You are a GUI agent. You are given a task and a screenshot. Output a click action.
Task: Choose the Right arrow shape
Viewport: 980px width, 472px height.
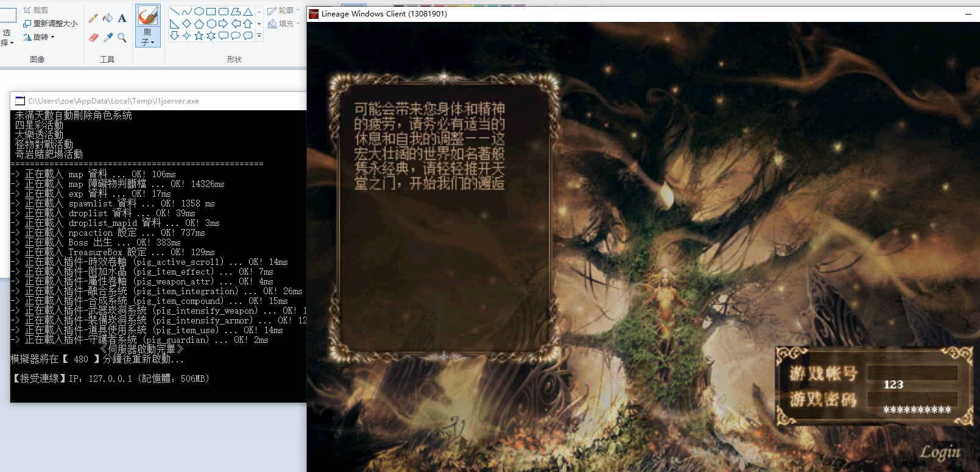click(224, 24)
